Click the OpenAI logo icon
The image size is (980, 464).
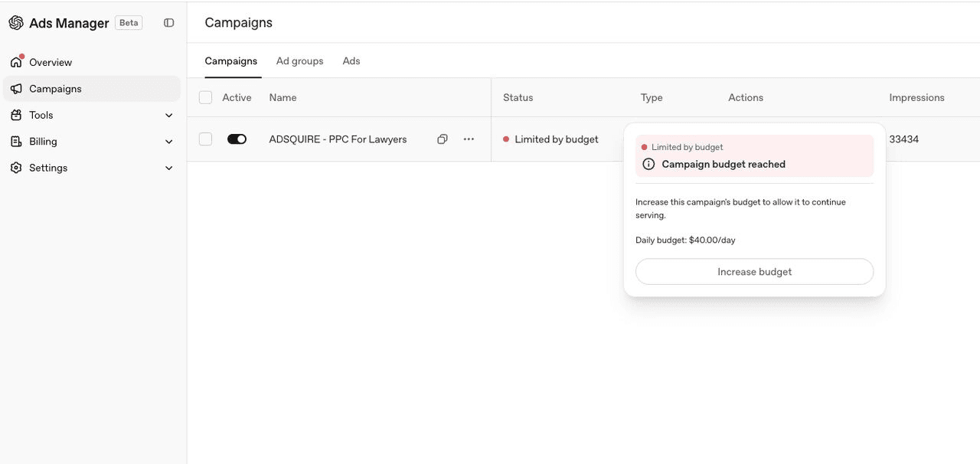(x=16, y=23)
